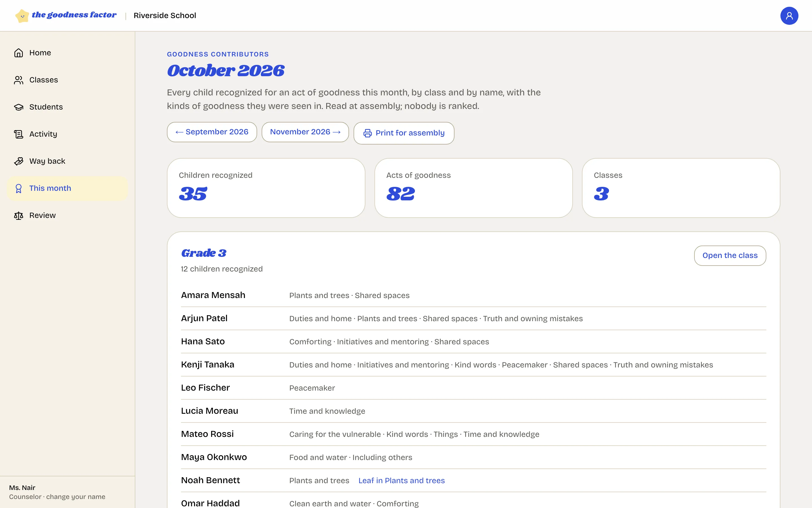Click the 12 children recognized text
Viewport: 812px width, 508px height.
[221, 269]
